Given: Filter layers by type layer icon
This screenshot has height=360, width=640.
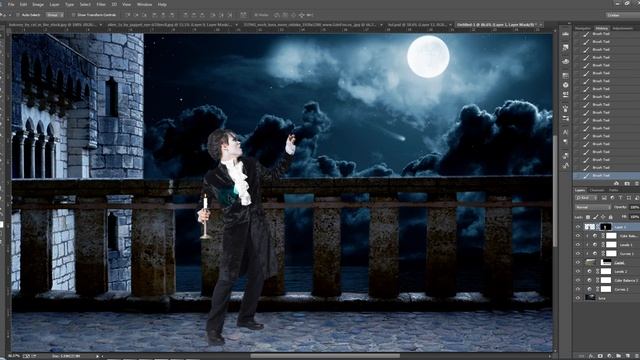Looking at the screenshot, I should click(x=620, y=198).
